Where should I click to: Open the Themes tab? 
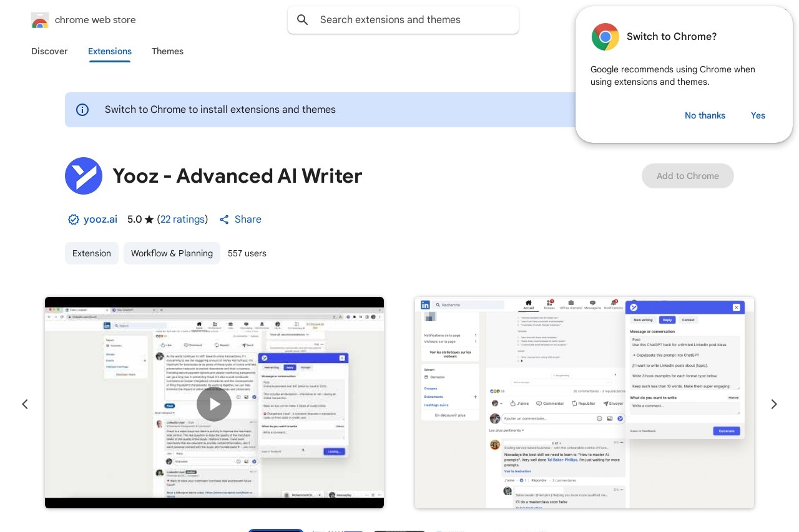[167, 51]
